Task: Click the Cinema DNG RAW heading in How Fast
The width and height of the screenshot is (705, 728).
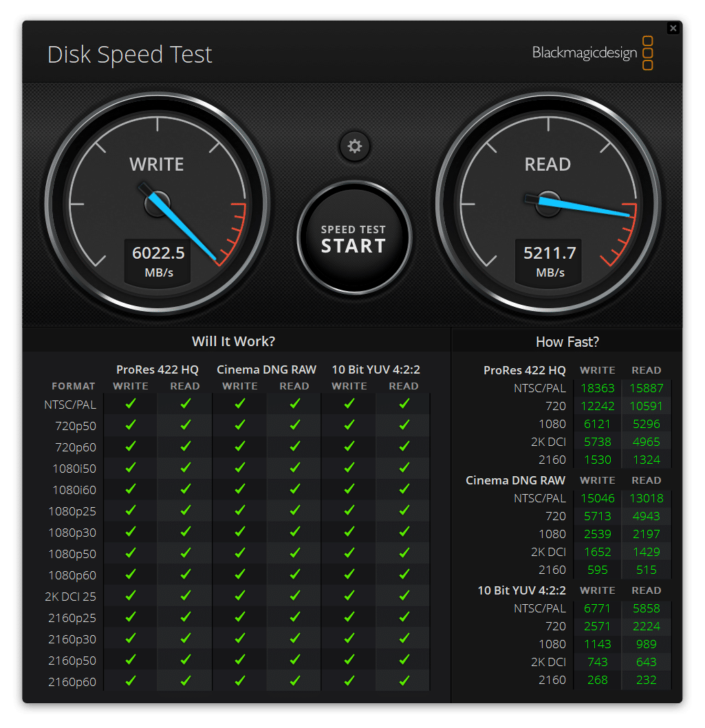Action: pyautogui.click(x=516, y=480)
